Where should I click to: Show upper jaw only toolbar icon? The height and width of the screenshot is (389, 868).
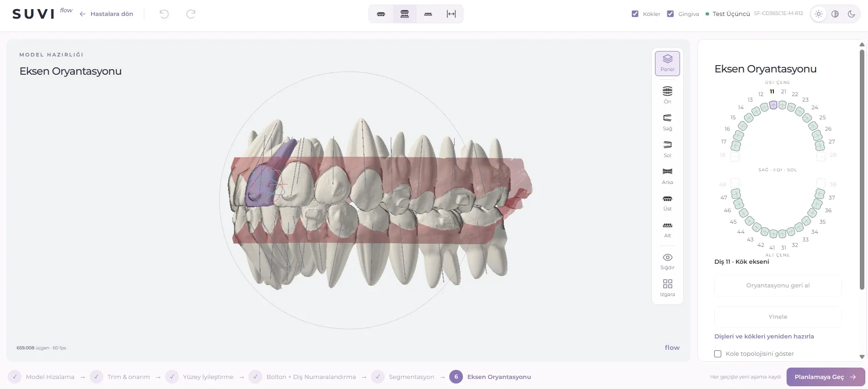click(381, 14)
